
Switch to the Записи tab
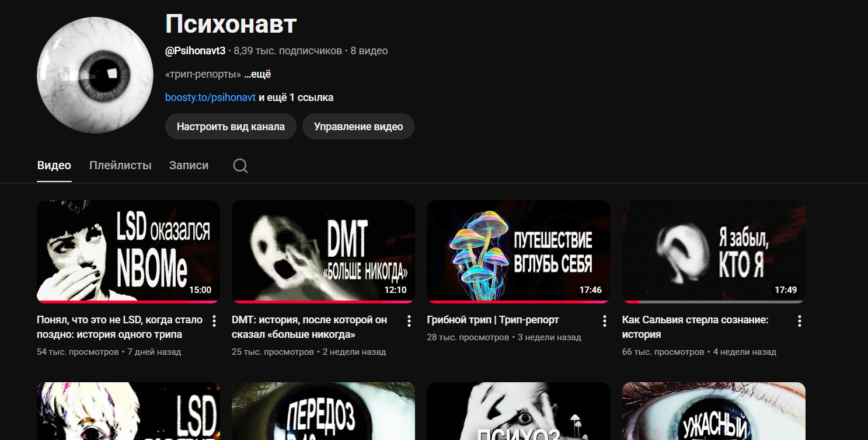(x=189, y=165)
